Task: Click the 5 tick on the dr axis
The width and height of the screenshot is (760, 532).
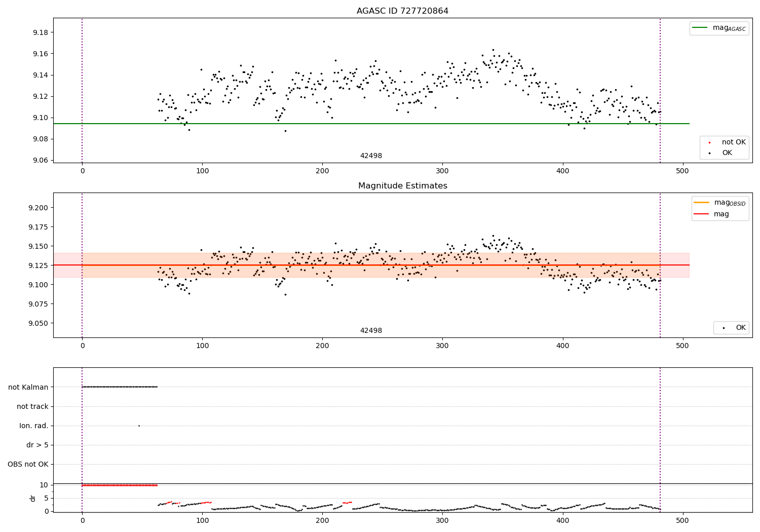Action: 46,498
